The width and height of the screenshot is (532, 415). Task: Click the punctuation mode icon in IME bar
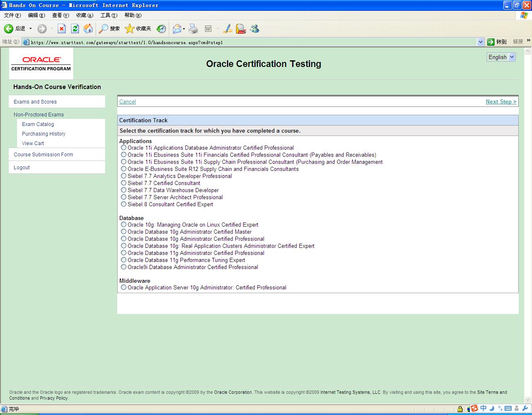pyautogui.click(x=500, y=408)
